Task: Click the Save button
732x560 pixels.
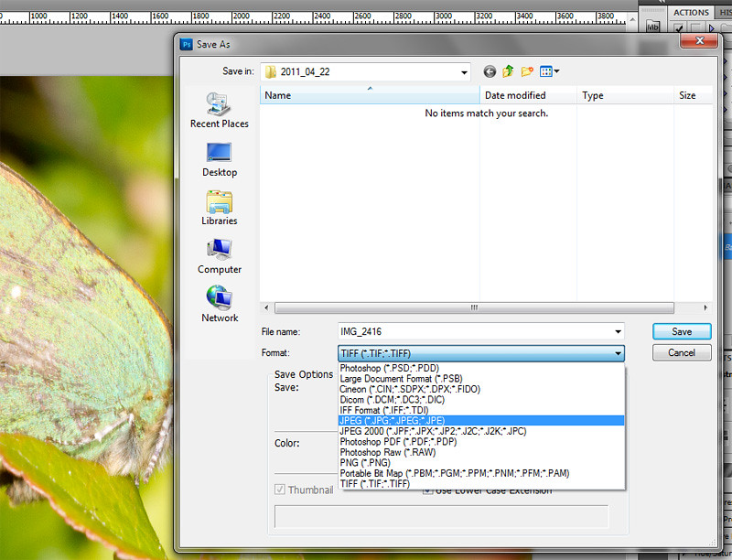Action: pyautogui.click(x=682, y=331)
